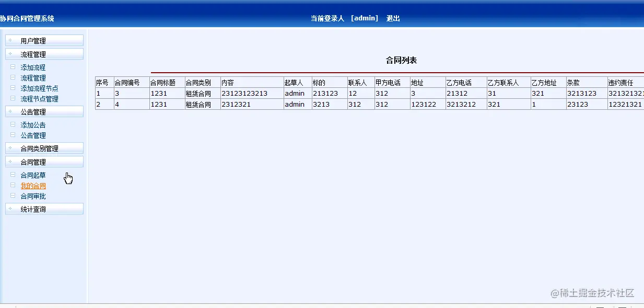644x308 pixels.
Task: Expand the 用户管理 section header
Action: 33,40
